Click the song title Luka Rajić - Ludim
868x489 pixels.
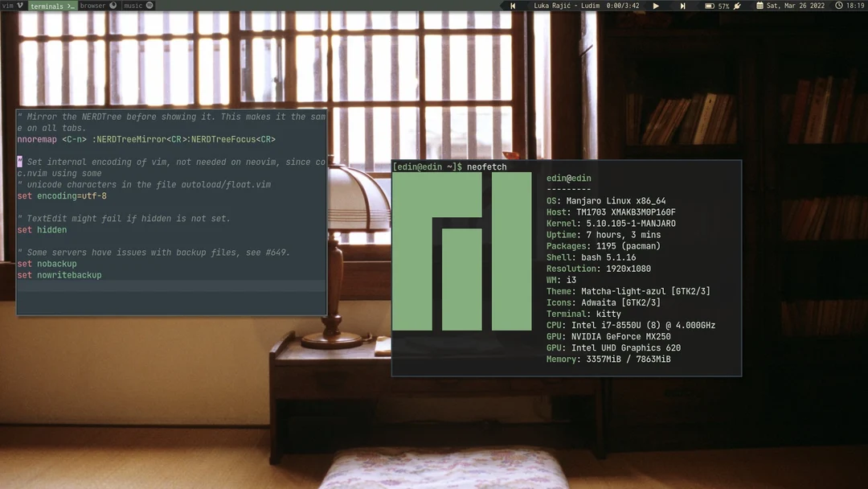(567, 6)
